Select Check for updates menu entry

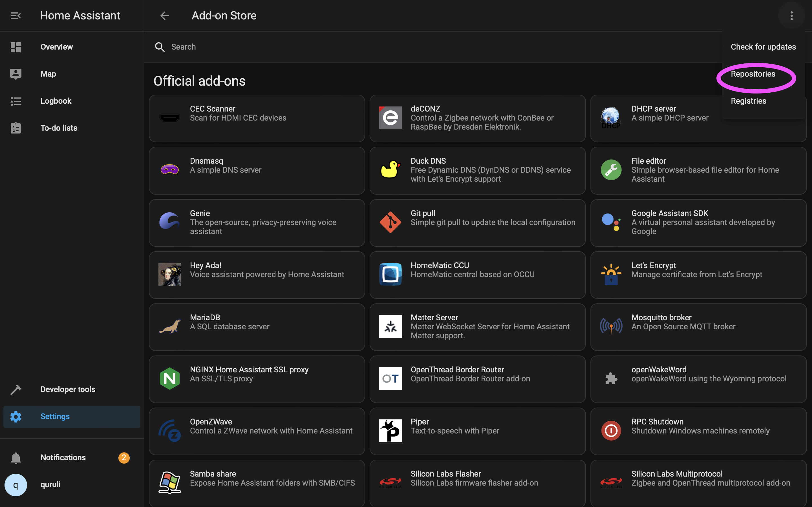(x=763, y=47)
